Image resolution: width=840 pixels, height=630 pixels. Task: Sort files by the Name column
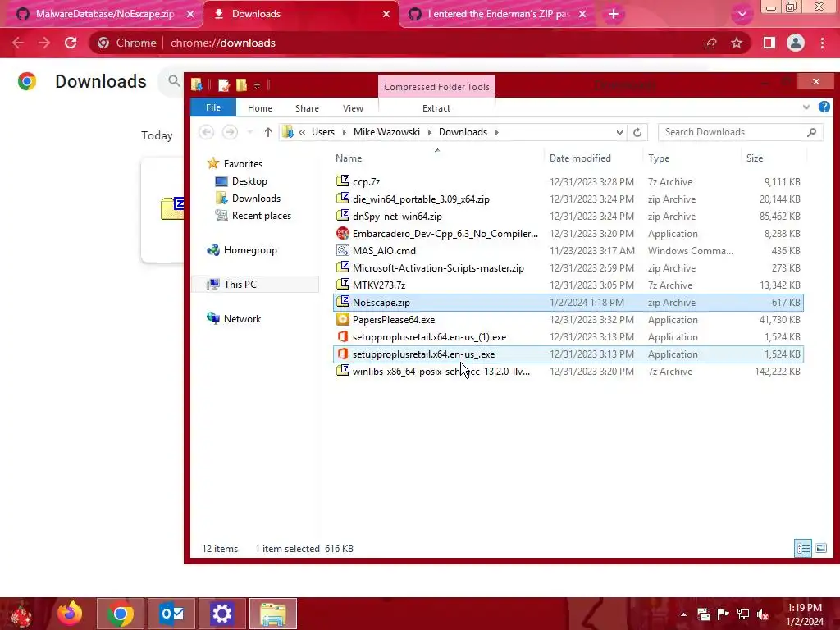click(x=436, y=158)
